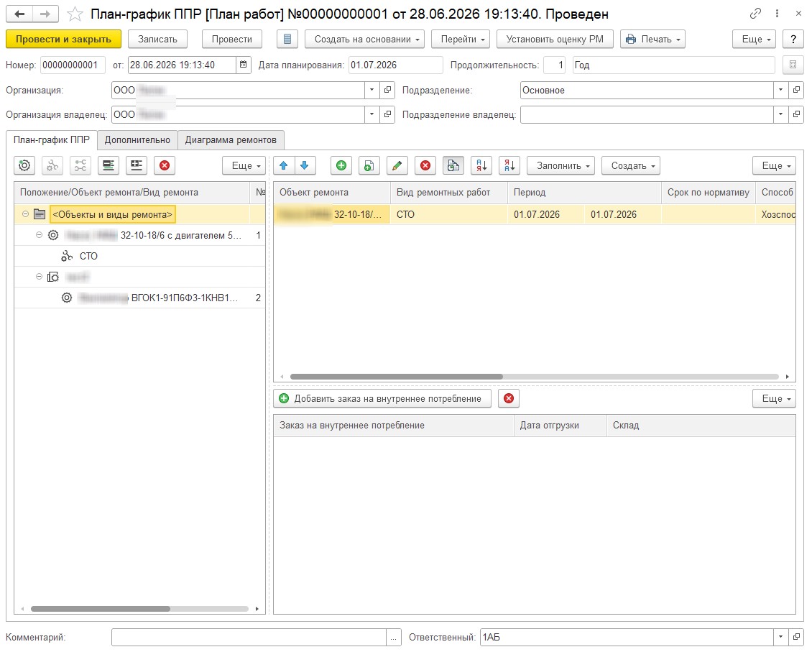This screenshot has height=652, width=812.
Task: Open the Создать dropdown menu
Action: [631, 166]
